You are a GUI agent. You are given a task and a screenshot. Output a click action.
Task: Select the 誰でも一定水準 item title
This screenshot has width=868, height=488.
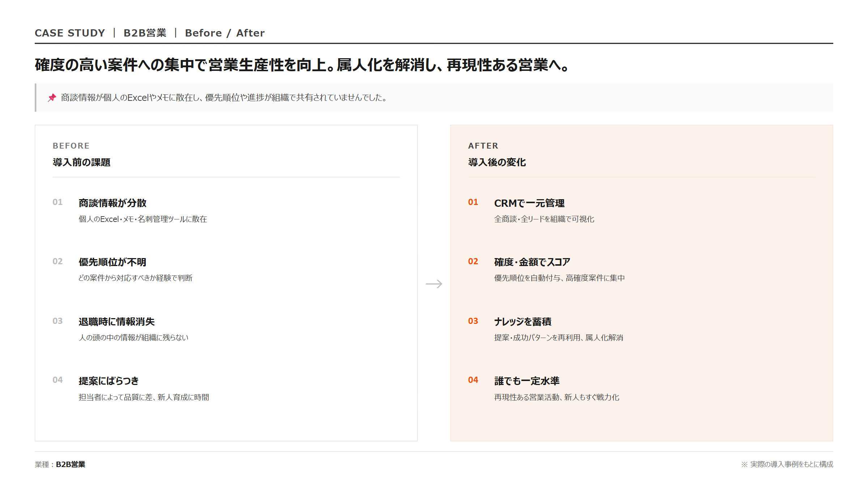[x=527, y=381]
